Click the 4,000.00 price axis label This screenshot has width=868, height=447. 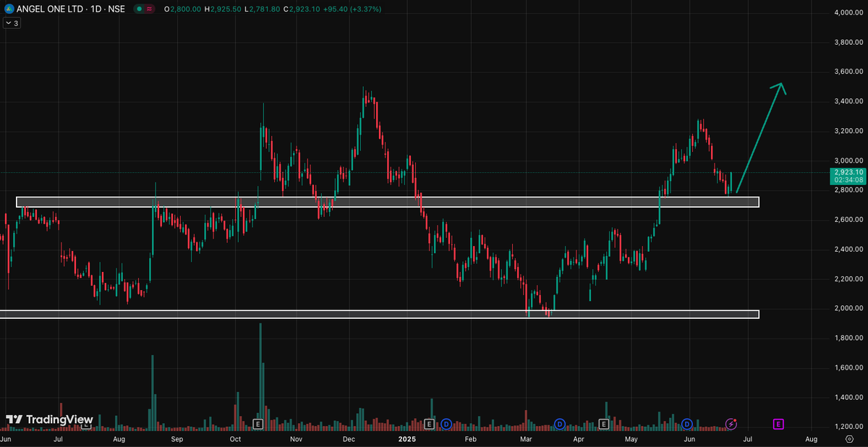point(847,12)
